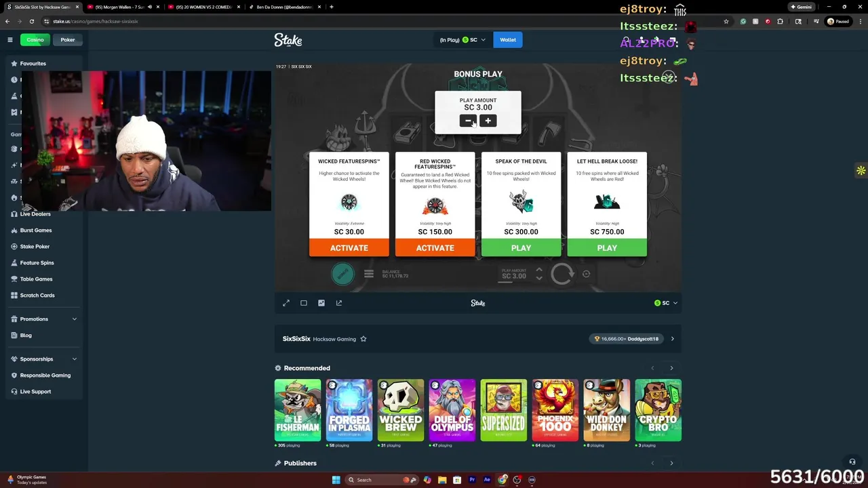This screenshot has height=488, width=868.
Task: Switch to Morgan Wallen browser tab
Action: click(x=122, y=7)
